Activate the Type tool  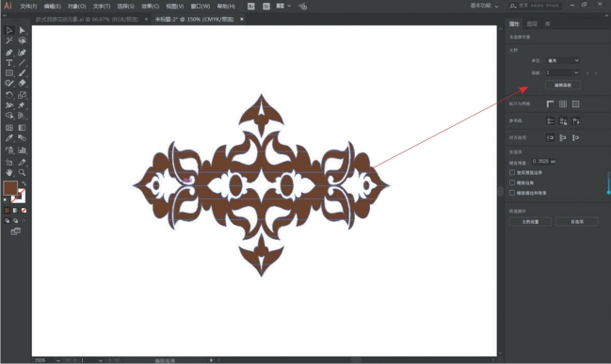9,62
